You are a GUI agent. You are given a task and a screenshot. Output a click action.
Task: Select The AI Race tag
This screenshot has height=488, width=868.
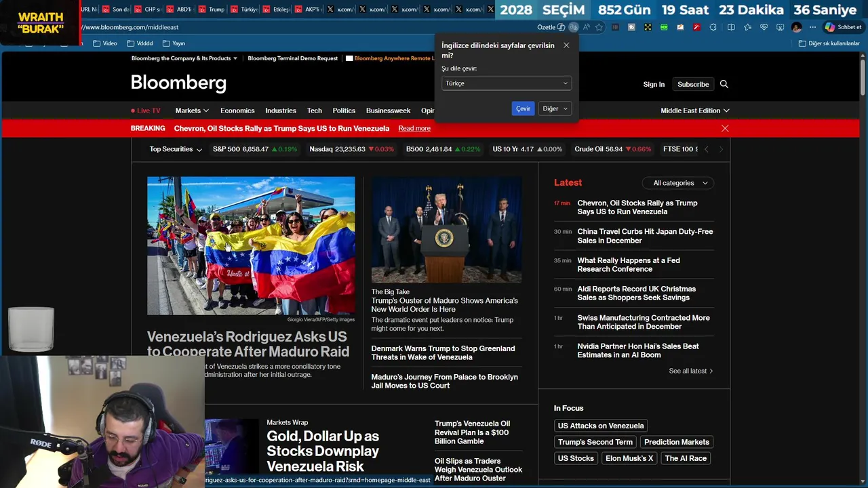click(686, 458)
